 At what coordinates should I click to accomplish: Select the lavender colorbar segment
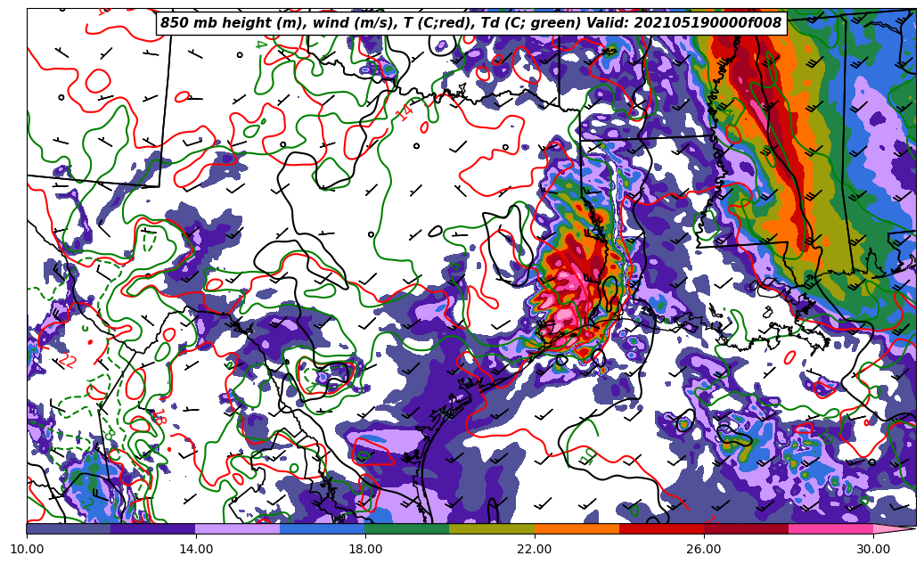(x=238, y=529)
